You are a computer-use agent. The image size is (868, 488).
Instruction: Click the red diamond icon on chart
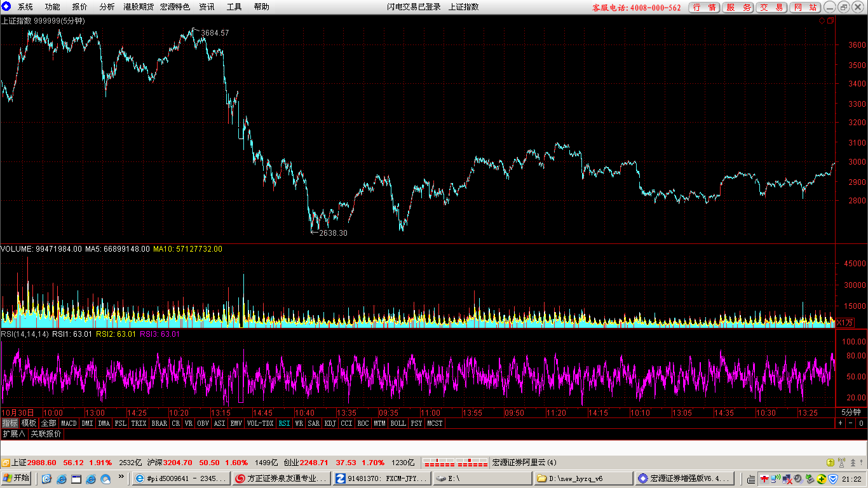point(822,21)
